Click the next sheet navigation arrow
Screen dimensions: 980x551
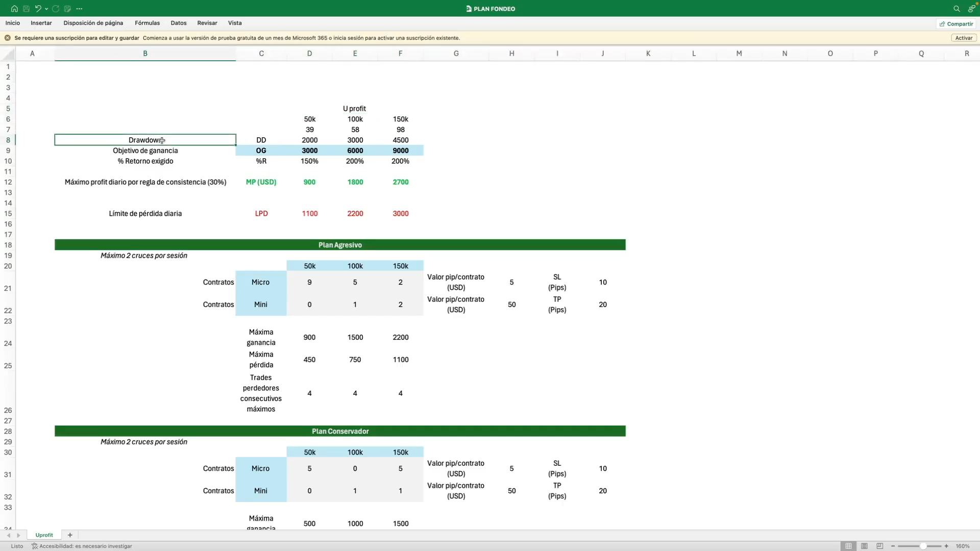click(18, 535)
